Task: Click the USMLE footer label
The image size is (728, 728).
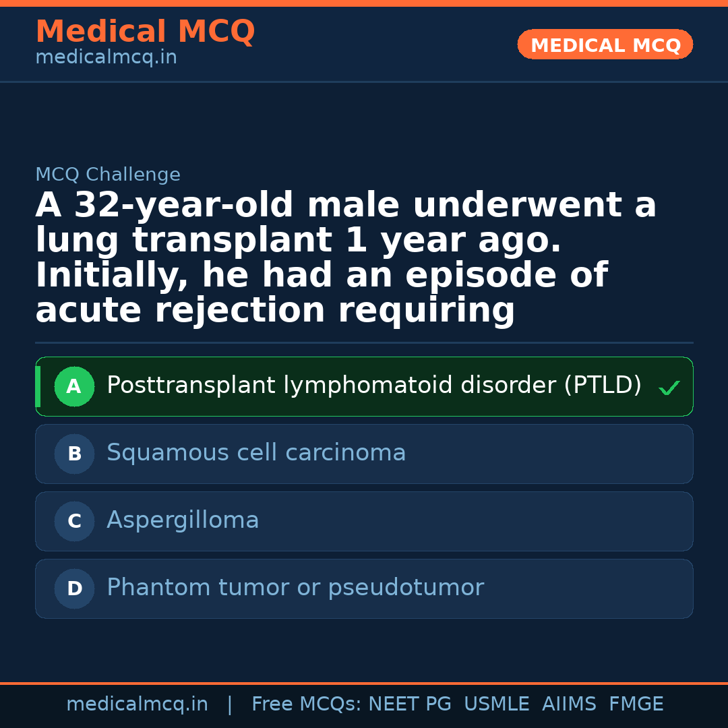Action: coord(496,704)
